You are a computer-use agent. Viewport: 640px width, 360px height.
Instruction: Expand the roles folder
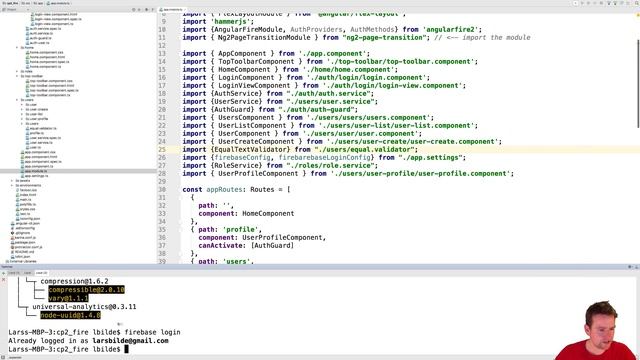coord(17,71)
